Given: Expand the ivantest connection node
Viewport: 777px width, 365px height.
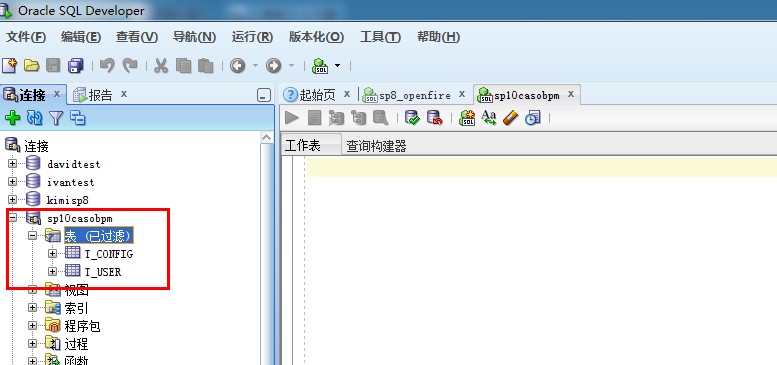Looking at the screenshot, I should tap(12, 181).
